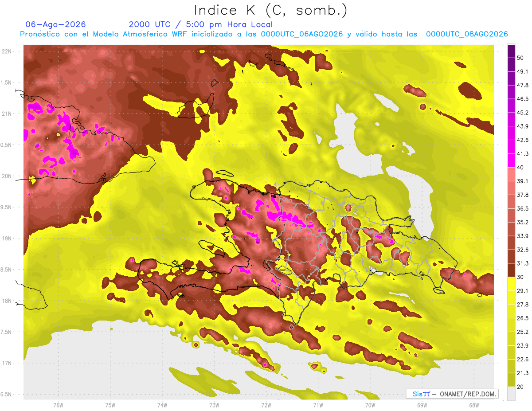Click the 'Pronóstico con el Modelo Atmosférico WRF' line

(x=104, y=34)
